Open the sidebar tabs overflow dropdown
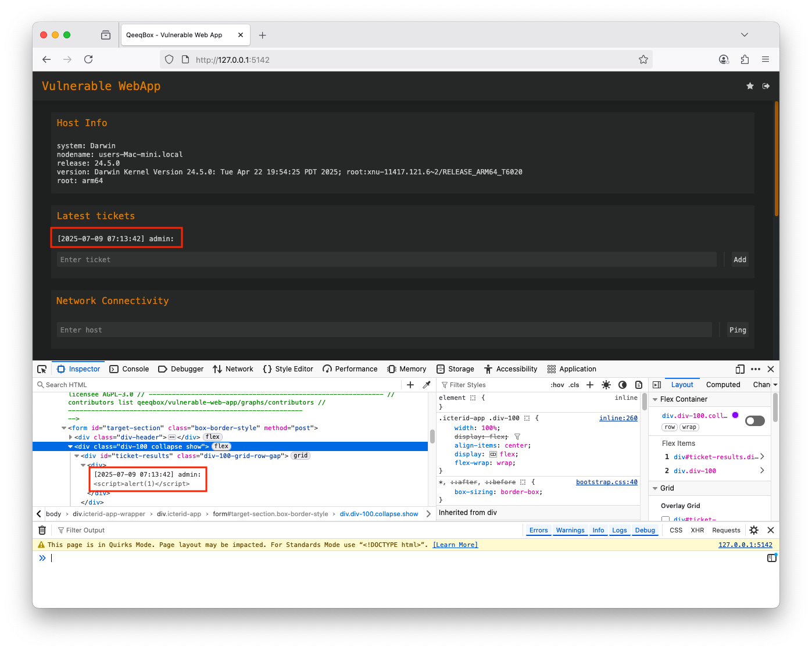The height and width of the screenshot is (651, 812). (775, 385)
